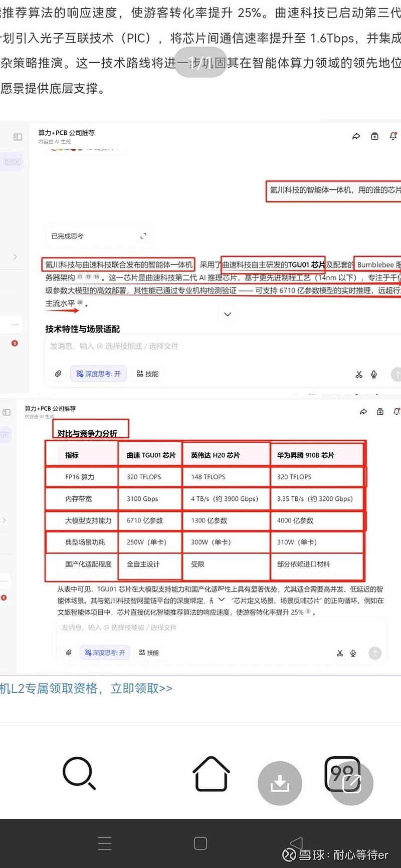
Task: Click the row label 内存带宽
Action: click(78, 499)
